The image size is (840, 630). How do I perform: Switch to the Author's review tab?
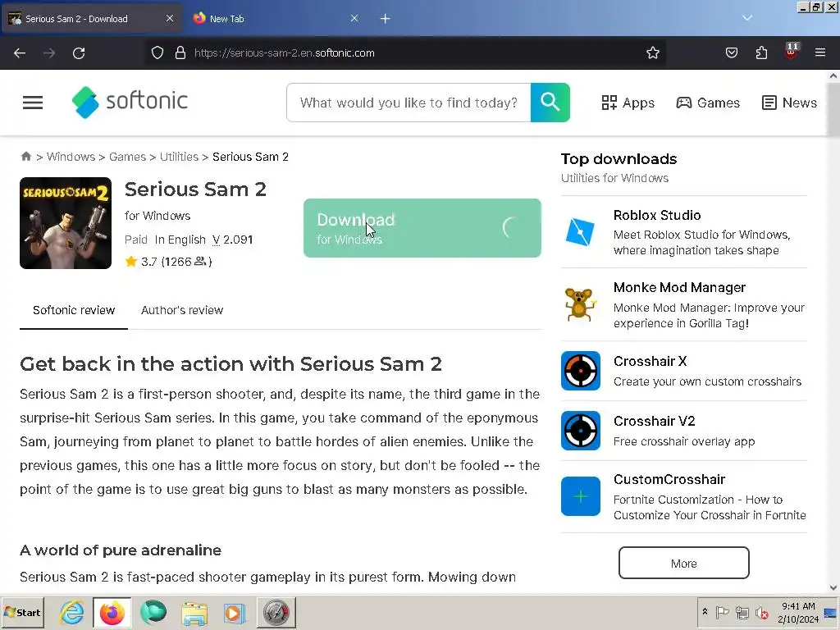coord(182,310)
